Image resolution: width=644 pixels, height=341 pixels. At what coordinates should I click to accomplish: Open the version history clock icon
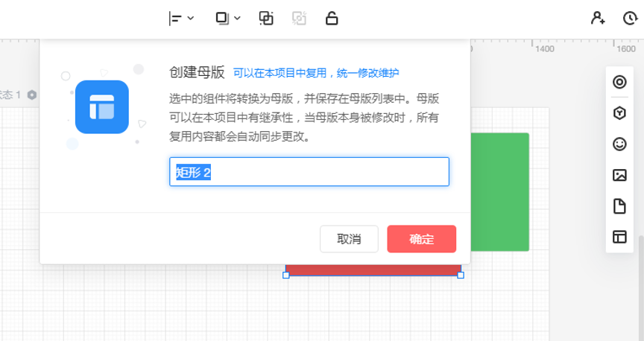(x=630, y=19)
